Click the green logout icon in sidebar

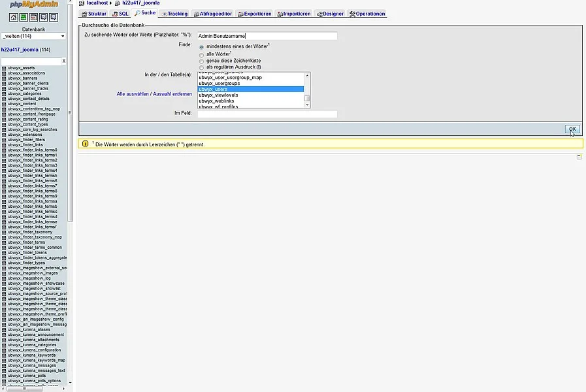(x=24, y=18)
